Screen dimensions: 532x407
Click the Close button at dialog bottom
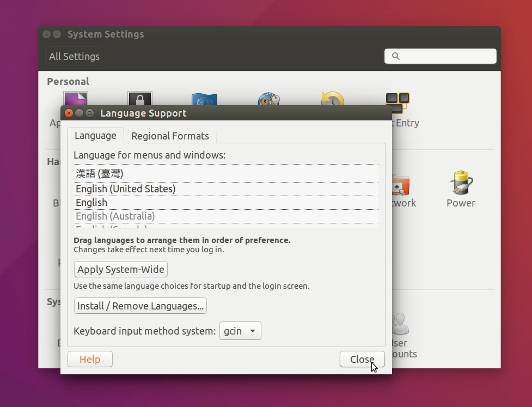point(362,359)
